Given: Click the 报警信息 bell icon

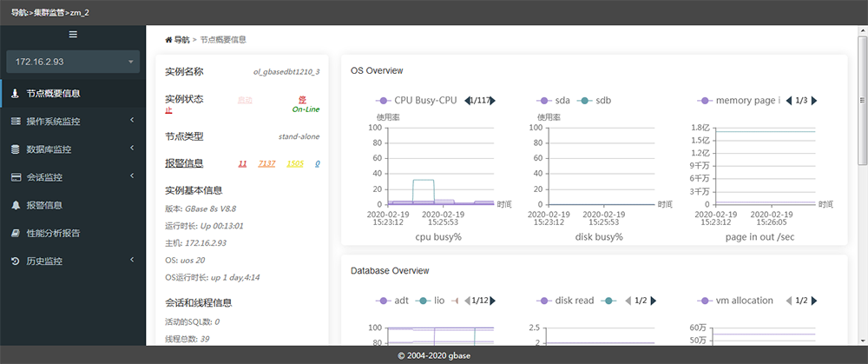Looking at the screenshot, I should point(16,205).
